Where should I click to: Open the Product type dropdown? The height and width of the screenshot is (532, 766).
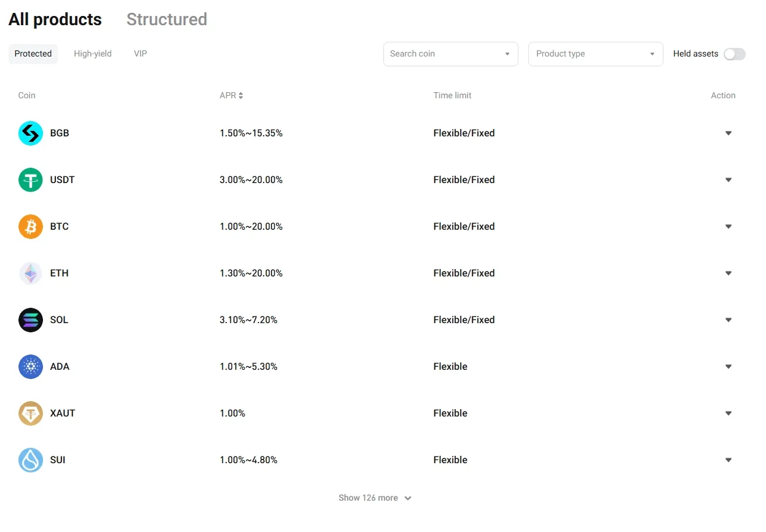click(595, 54)
